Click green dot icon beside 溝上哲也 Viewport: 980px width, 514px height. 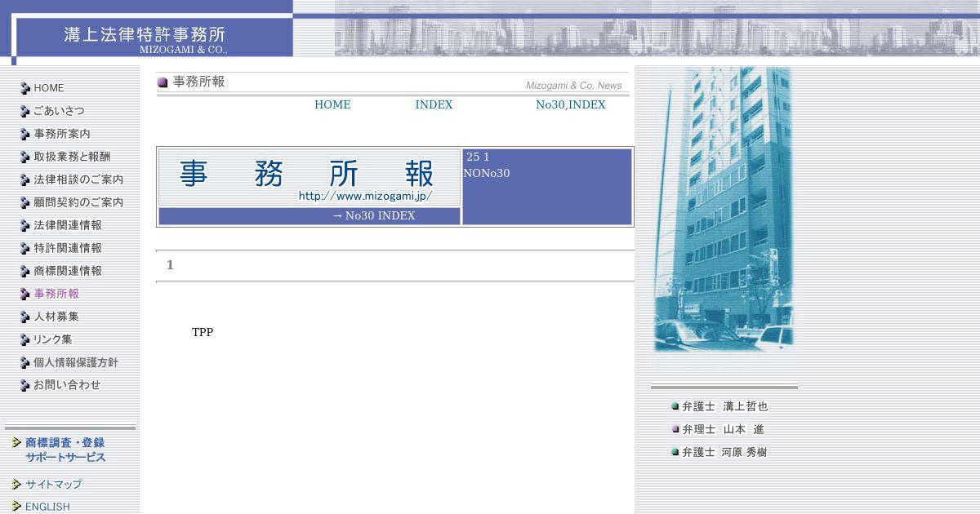point(675,406)
